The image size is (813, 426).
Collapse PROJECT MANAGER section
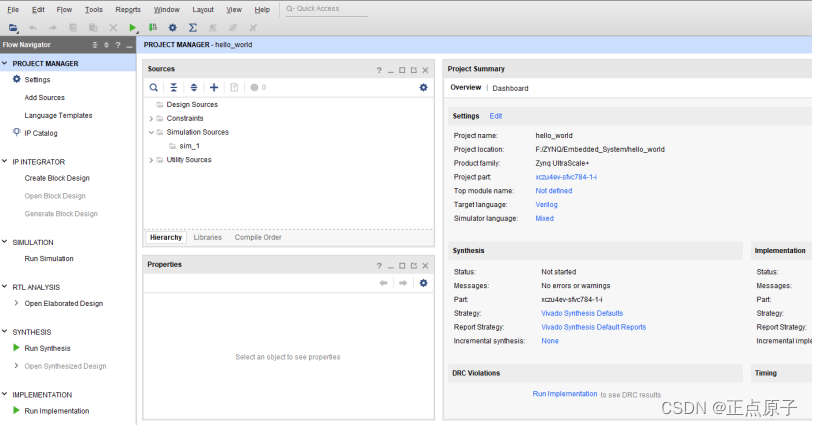pyautogui.click(x=5, y=63)
